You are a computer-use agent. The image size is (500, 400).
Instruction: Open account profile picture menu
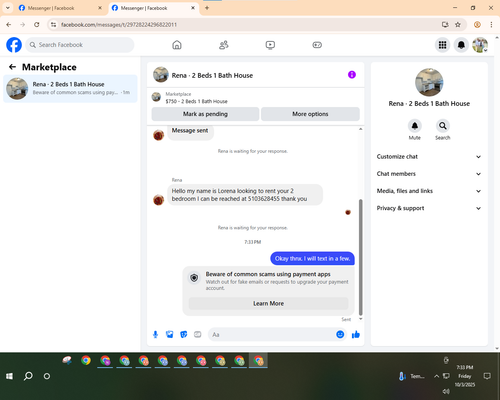(x=480, y=45)
